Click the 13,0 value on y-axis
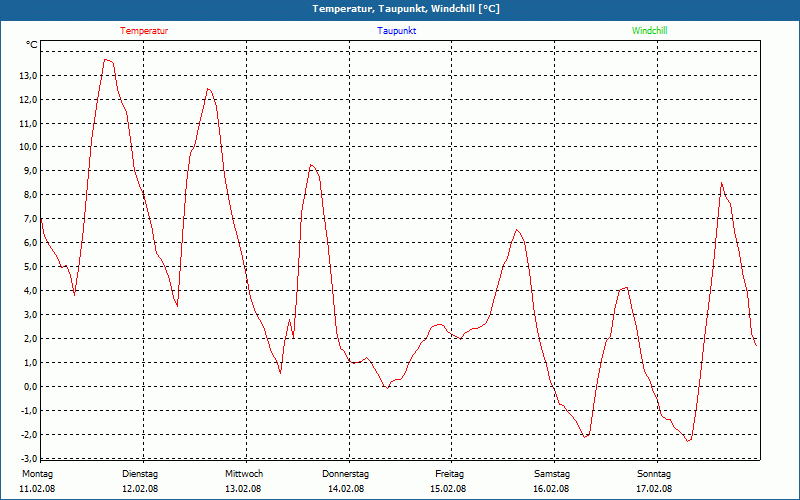Viewport: 800px width, 500px height. 28,76
